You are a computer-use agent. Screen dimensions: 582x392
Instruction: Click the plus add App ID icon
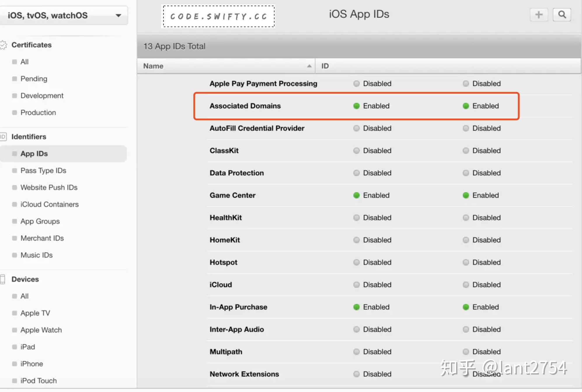[x=539, y=15]
